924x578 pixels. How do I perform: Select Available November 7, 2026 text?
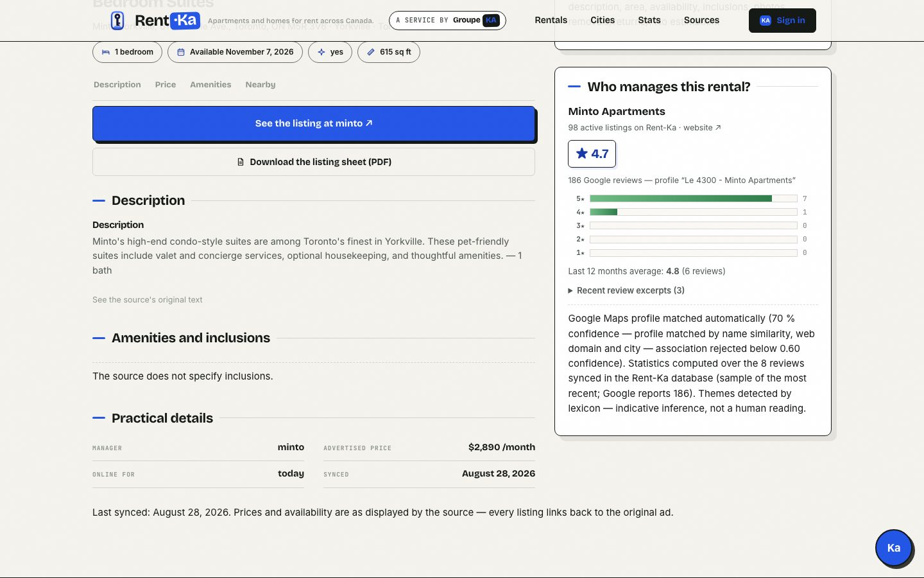pyautogui.click(x=242, y=52)
